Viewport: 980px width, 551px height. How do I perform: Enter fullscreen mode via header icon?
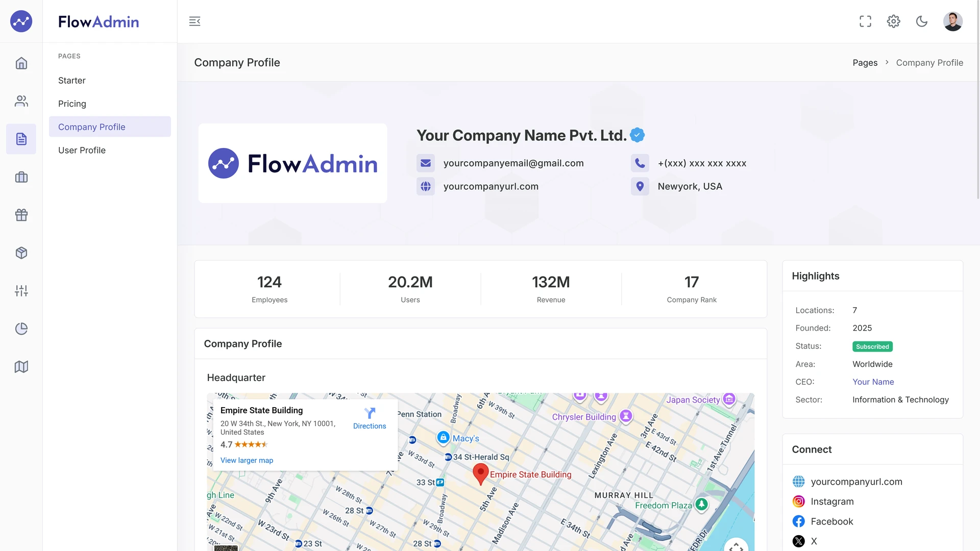coord(865,21)
